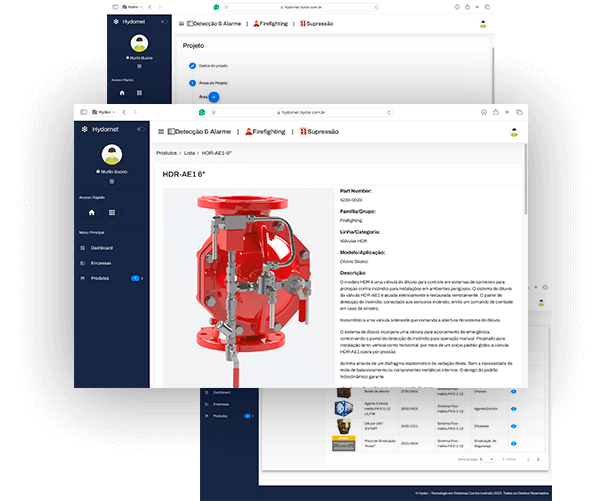Viewport: 605px width, 501px height.
Task: Click the Produtos breadcrumb link
Action: coord(166,153)
